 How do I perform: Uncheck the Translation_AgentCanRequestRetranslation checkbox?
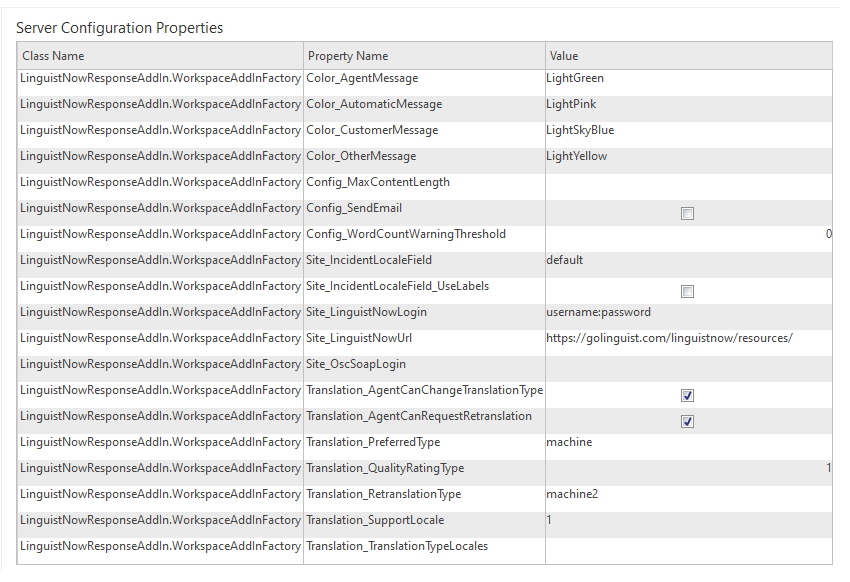(x=687, y=422)
